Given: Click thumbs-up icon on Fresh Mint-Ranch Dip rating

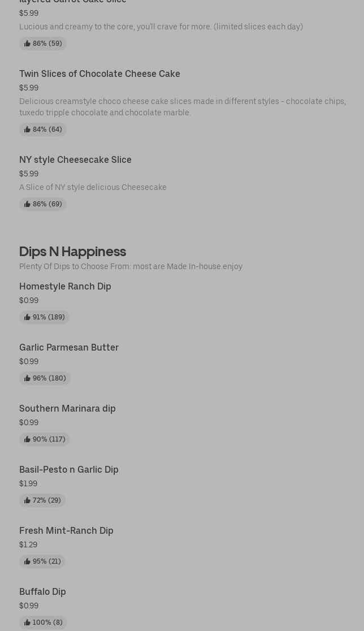Looking at the screenshot, I should [x=27, y=561].
